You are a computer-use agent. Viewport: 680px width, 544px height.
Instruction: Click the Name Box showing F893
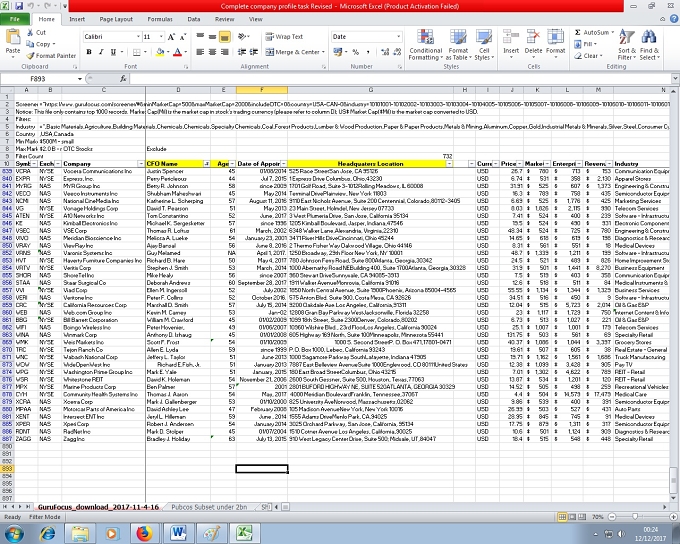coord(38,79)
